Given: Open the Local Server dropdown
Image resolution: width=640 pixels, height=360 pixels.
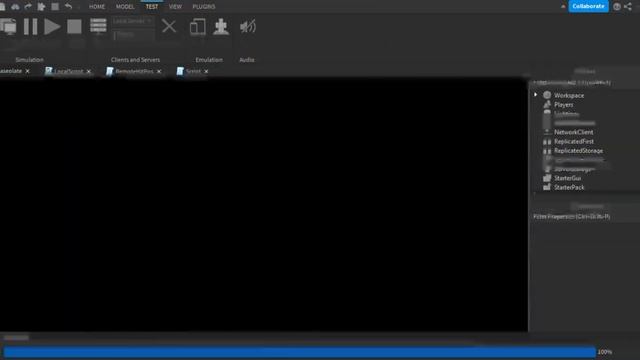Looking at the screenshot, I should coord(133,21).
